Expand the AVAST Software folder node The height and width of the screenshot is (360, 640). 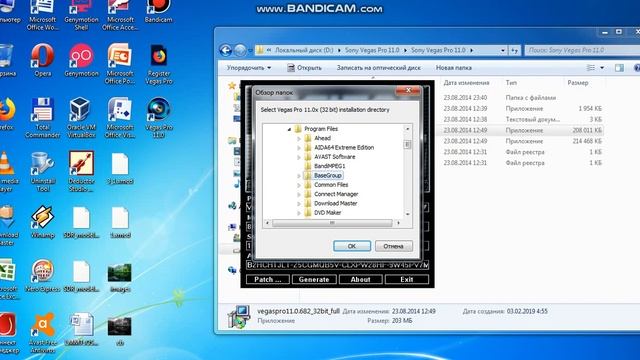299,157
